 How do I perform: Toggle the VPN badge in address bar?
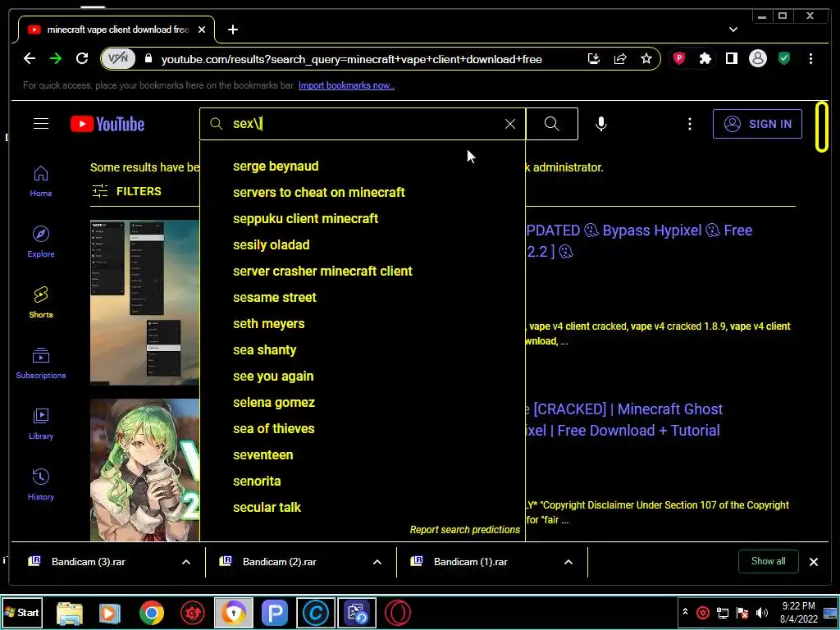pyautogui.click(x=118, y=58)
